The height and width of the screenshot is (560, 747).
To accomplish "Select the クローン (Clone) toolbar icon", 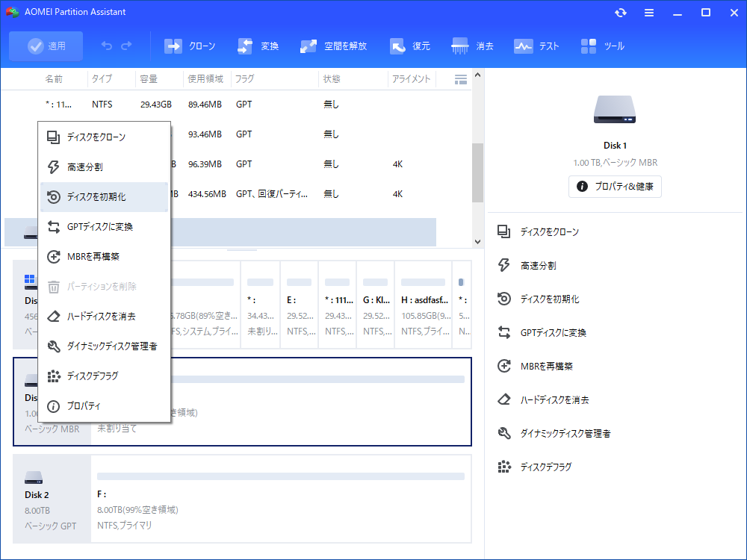I will [190, 45].
